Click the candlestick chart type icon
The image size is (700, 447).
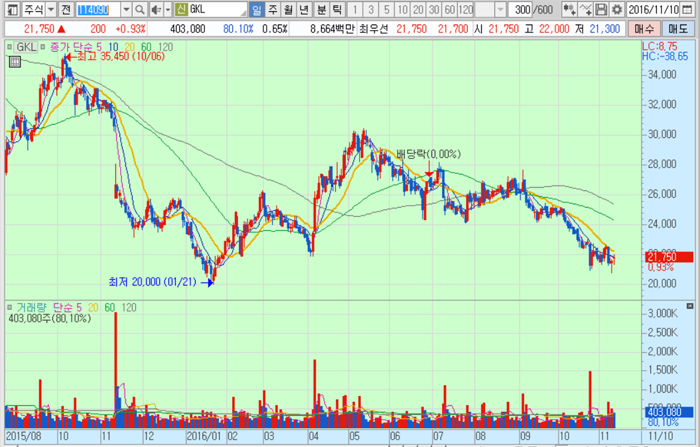[568, 10]
